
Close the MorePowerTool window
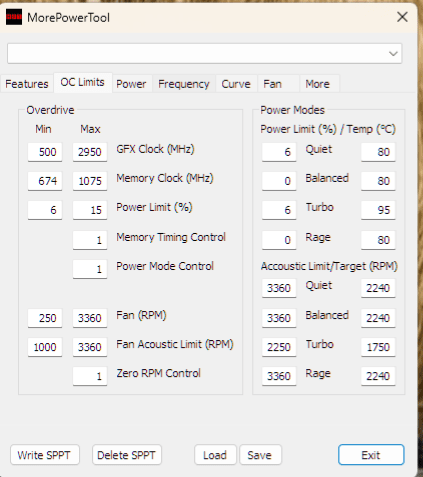402,17
